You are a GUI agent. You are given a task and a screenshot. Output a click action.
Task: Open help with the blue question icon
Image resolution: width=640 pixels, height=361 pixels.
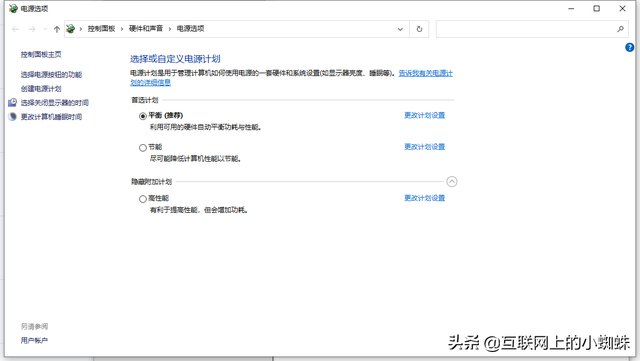pos(630,47)
